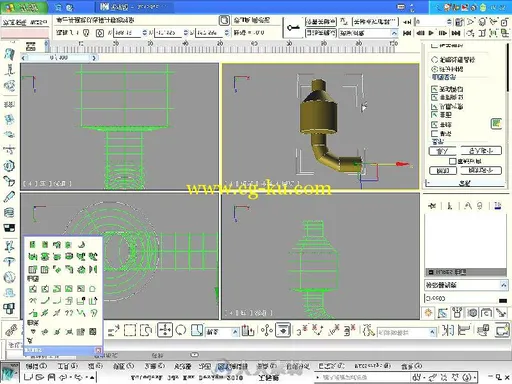Toggle the Angle Snap icon
The width and height of the screenshot is (512, 384).
tap(318, 330)
